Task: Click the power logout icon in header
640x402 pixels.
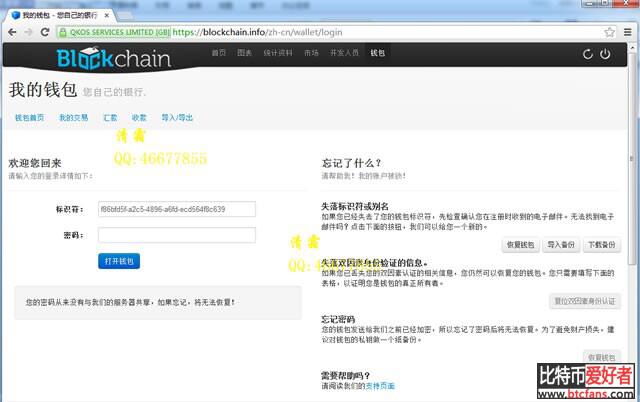Action: pyautogui.click(x=605, y=54)
